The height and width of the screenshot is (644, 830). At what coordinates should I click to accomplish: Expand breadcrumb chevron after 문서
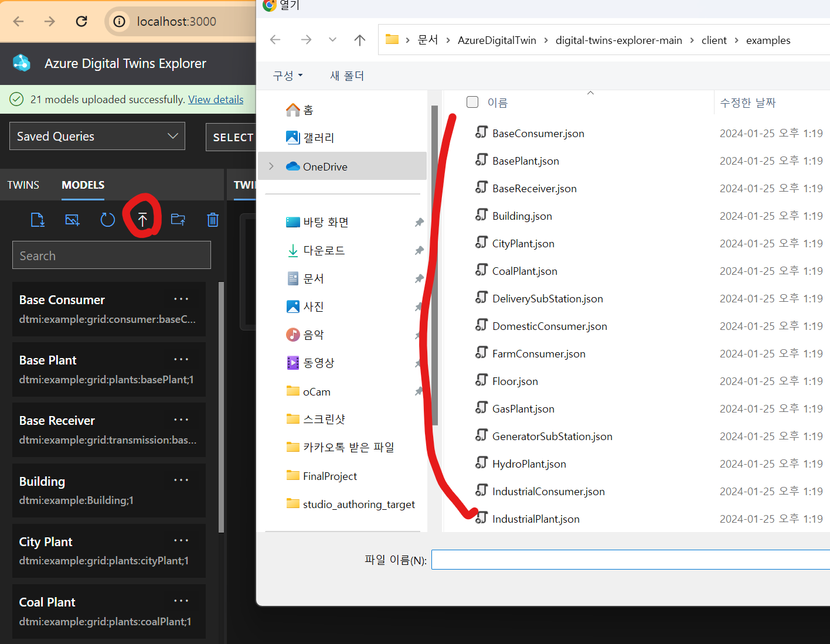tap(448, 40)
